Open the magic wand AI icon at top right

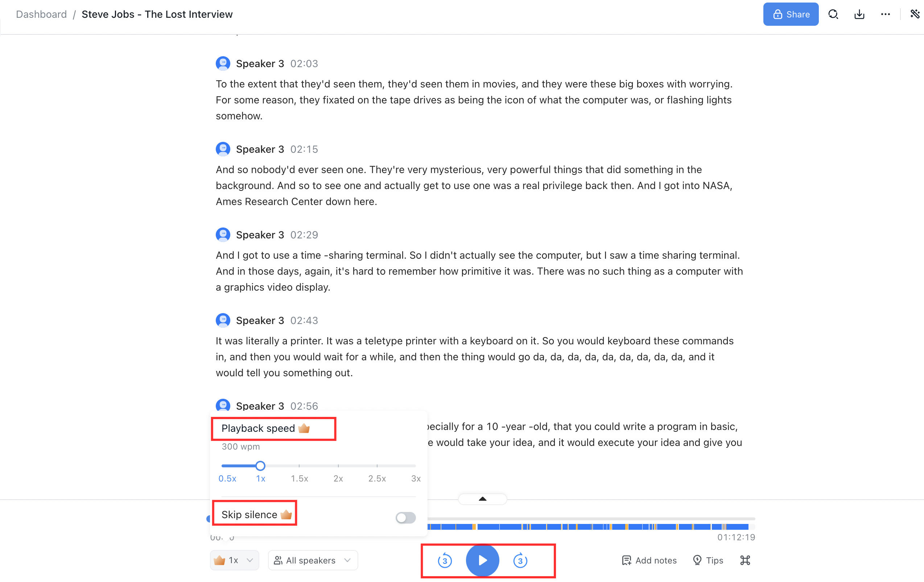(916, 14)
